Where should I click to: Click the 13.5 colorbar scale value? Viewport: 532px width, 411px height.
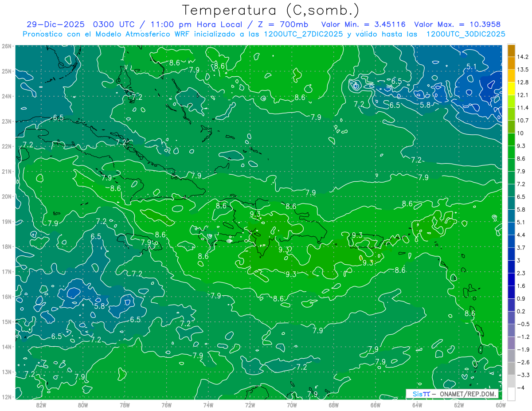pos(523,70)
